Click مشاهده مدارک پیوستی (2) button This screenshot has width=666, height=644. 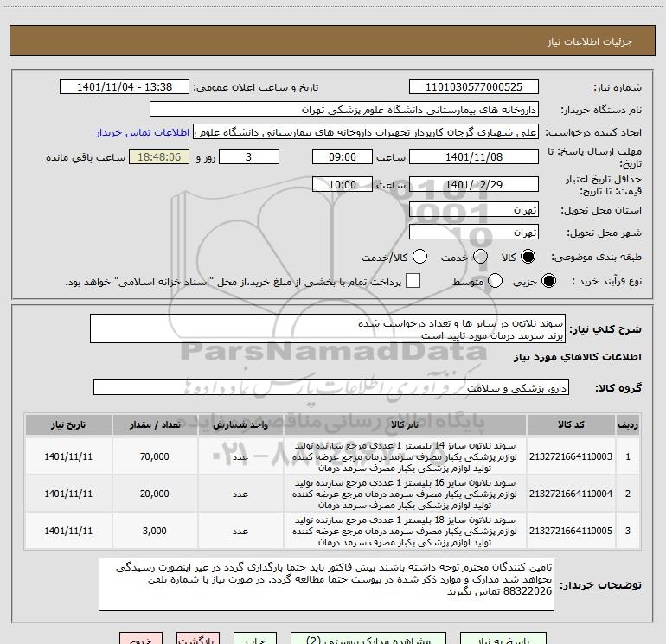(x=368, y=639)
